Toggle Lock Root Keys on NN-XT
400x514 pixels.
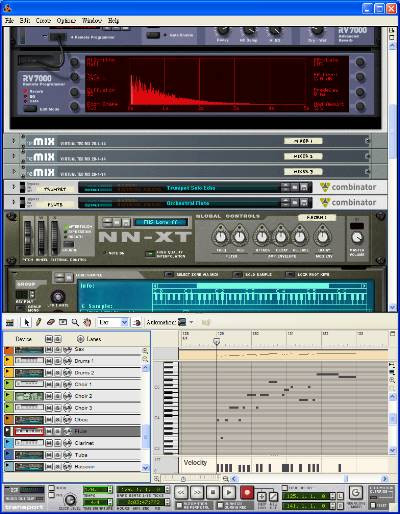(x=290, y=274)
